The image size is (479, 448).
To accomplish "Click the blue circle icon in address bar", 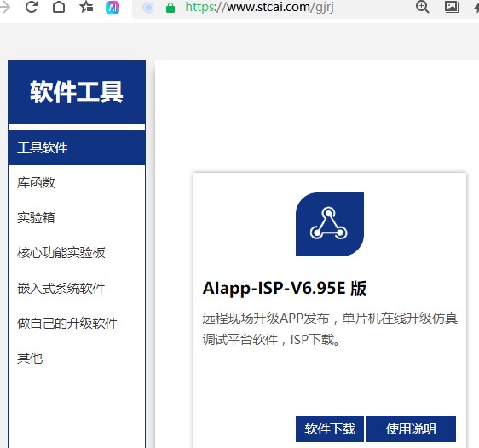I will 148,8.
